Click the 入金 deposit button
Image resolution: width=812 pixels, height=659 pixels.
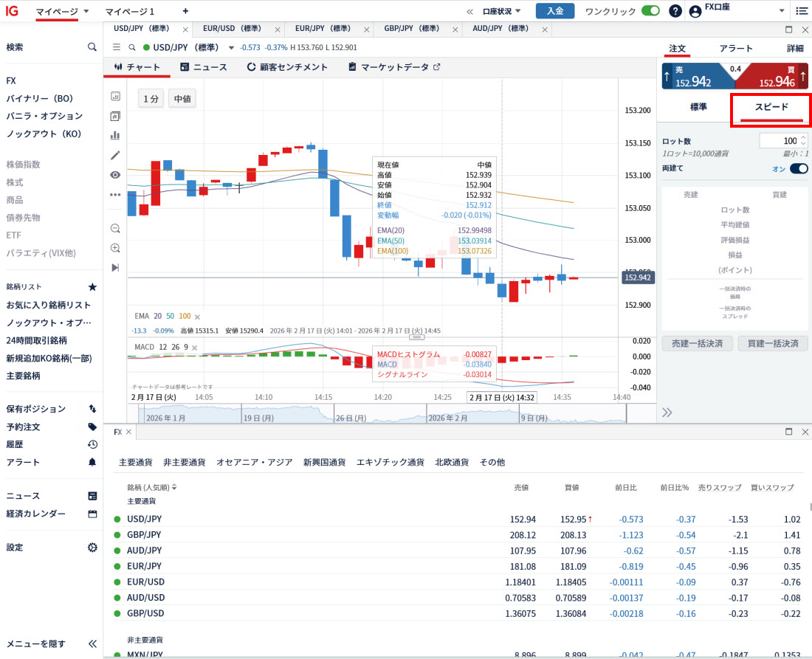click(555, 11)
